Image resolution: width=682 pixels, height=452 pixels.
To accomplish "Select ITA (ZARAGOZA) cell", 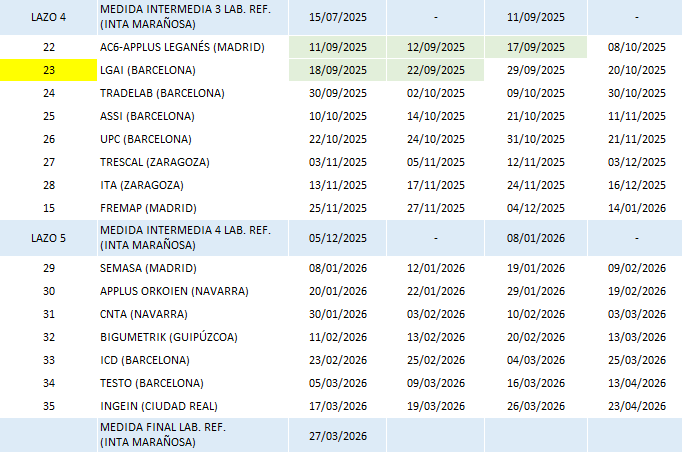I will (x=193, y=185).
